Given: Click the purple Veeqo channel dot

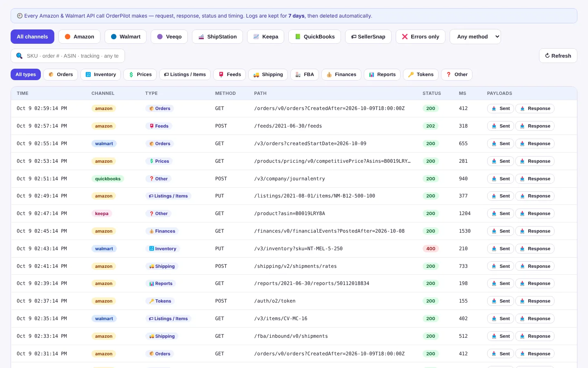Looking at the screenshot, I should point(160,37).
